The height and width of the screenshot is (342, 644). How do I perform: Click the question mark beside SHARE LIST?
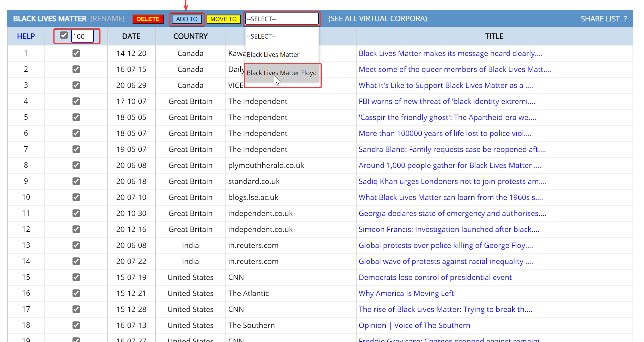pyautogui.click(x=625, y=19)
